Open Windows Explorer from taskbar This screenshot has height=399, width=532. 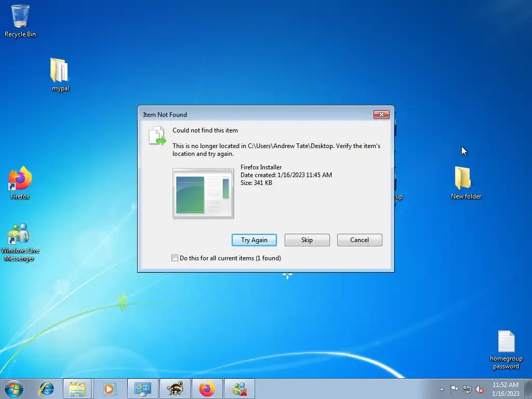tap(77, 389)
